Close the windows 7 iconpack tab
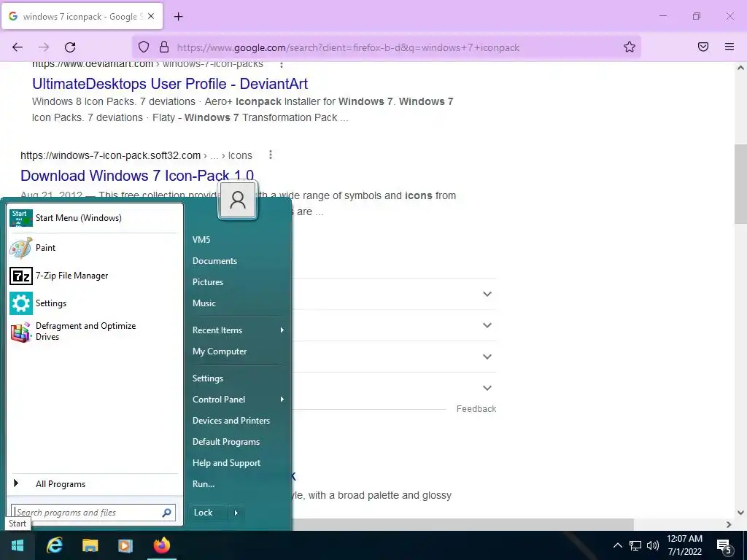The image size is (747, 560). pyautogui.click(x=151, y=16)
